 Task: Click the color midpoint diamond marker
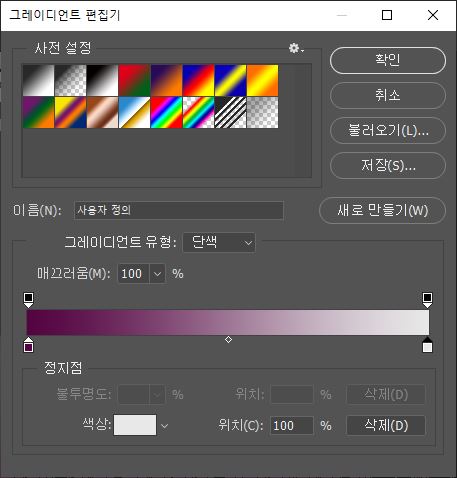point(228,340)
